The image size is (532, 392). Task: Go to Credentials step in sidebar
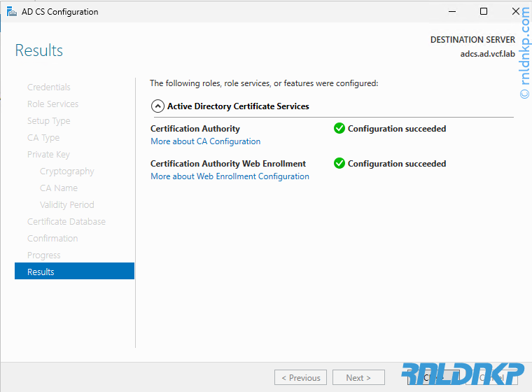[x=48, y=87]
